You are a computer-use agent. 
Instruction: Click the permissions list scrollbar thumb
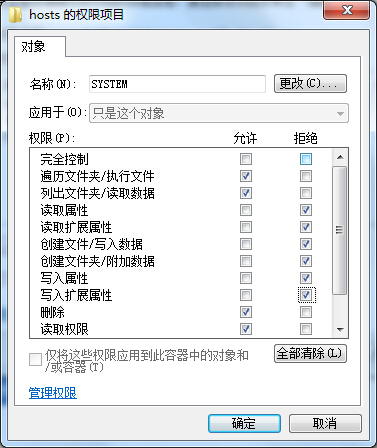click(x=340, y=230)
